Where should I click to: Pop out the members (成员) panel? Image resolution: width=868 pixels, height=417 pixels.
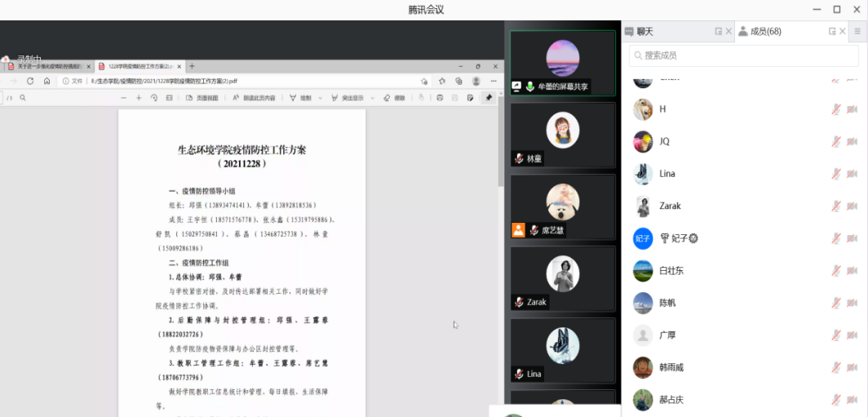coord(832,31)
